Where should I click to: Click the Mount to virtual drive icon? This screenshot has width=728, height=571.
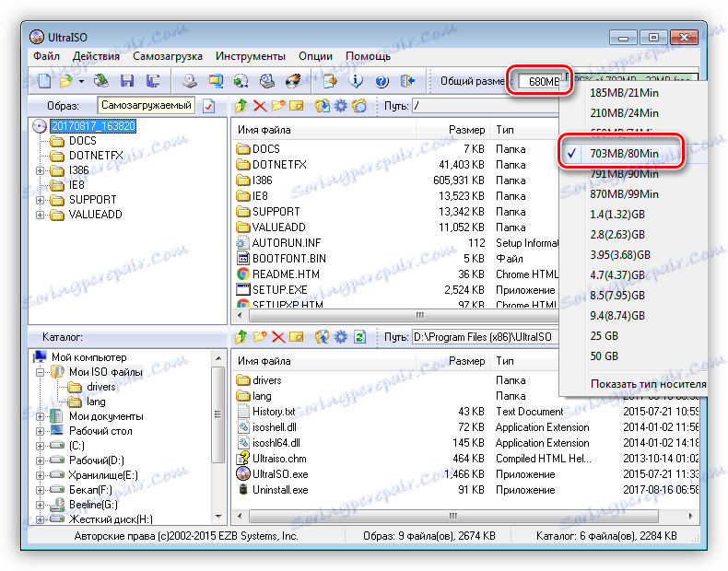[x=266, y=81]
